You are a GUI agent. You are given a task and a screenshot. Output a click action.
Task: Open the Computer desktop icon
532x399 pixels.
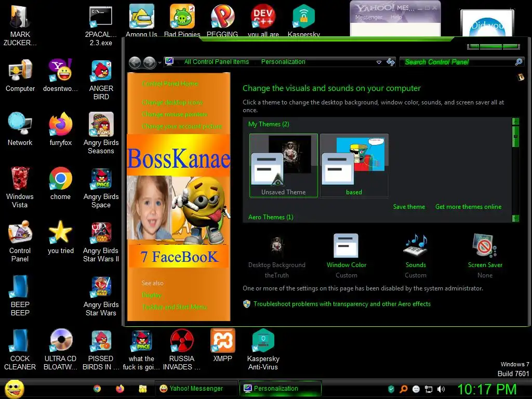click(x=20, y=75)
